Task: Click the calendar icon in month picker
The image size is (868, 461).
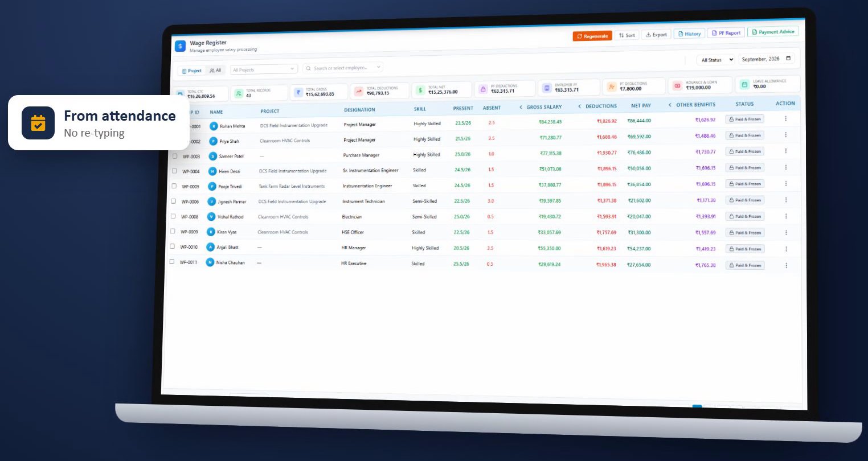Action: [788, 58]
